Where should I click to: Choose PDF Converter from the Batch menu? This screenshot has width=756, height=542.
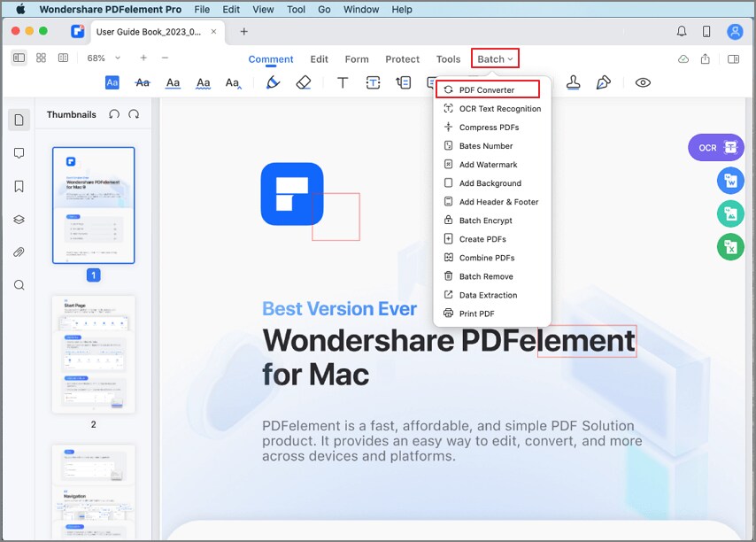click(488, 89)
